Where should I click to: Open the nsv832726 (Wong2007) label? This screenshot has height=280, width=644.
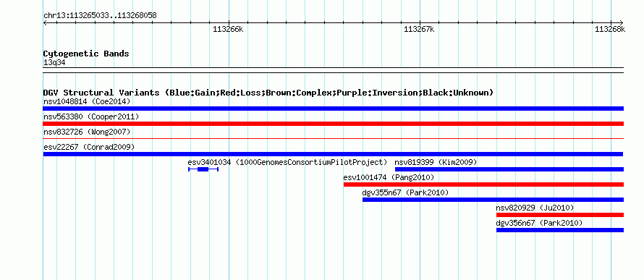[x=87, y=132]
